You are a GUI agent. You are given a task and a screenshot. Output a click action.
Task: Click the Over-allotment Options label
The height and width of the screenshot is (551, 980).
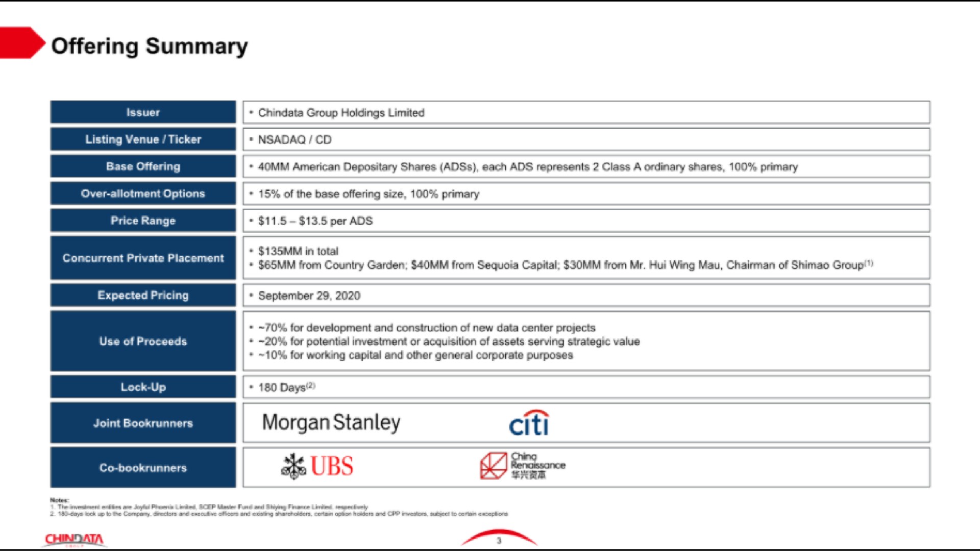coord(143,193)
